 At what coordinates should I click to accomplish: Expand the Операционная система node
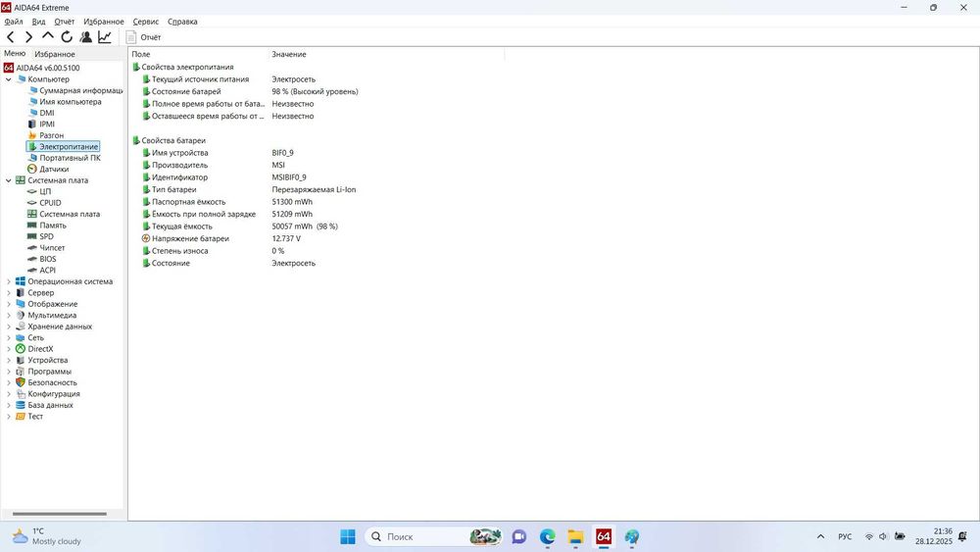click(x=8, y=282)
